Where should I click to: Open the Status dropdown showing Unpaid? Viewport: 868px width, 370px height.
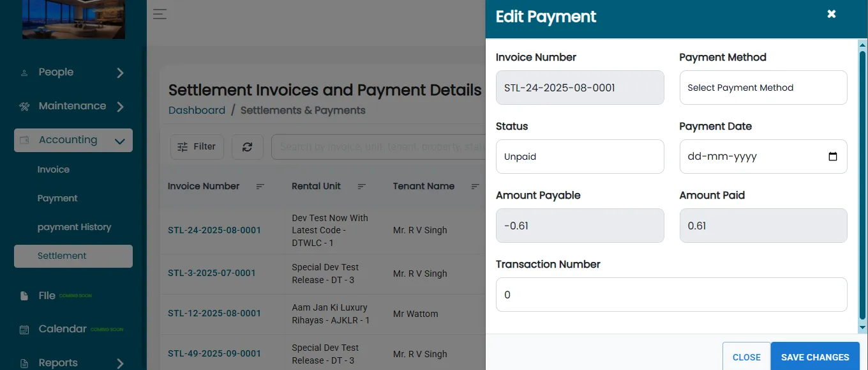(580, 157)
